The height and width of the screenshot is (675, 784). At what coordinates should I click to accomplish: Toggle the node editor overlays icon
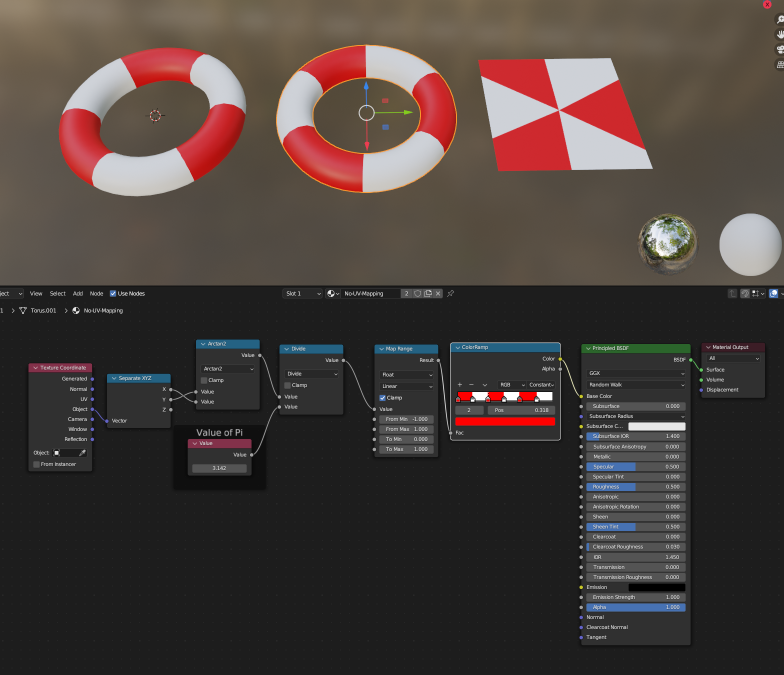(773, 293)
